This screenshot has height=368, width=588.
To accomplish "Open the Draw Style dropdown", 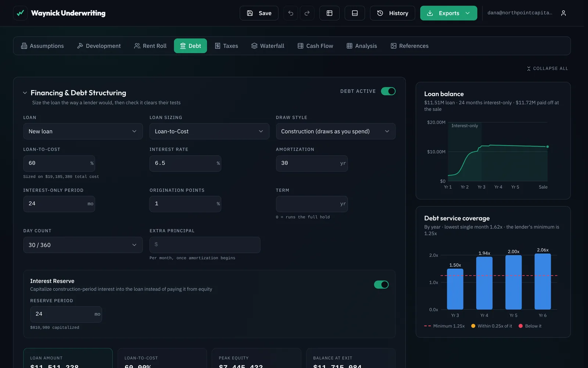I will [336, 131].
